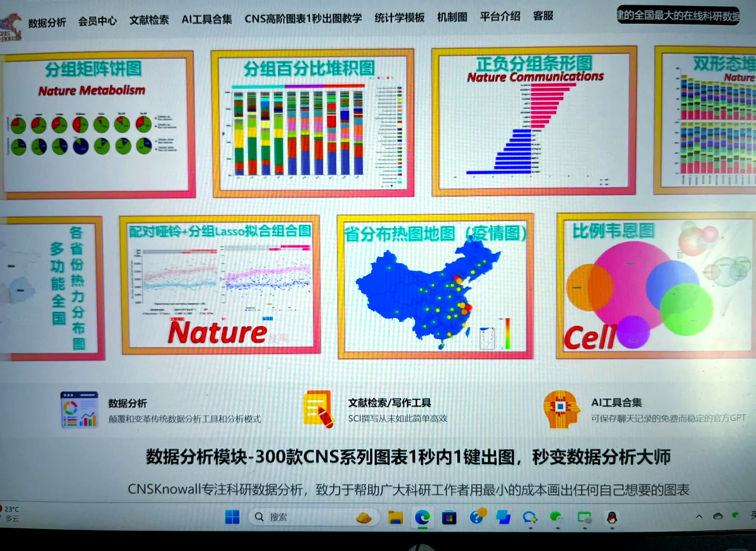Open the 文献检索/写作工具 feature heading link
756x551 pixels.
(390, 402)
